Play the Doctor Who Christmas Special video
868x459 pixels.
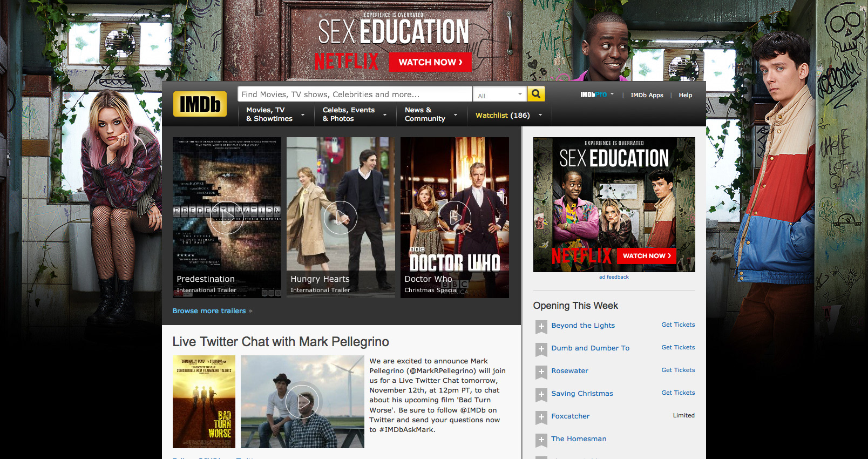pos(455,218)
